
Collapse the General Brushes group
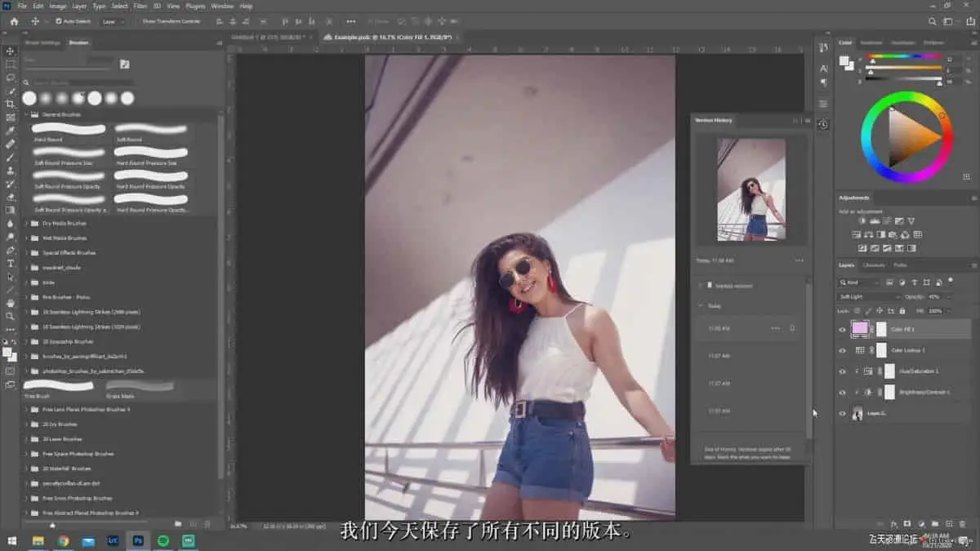(26, 115)
